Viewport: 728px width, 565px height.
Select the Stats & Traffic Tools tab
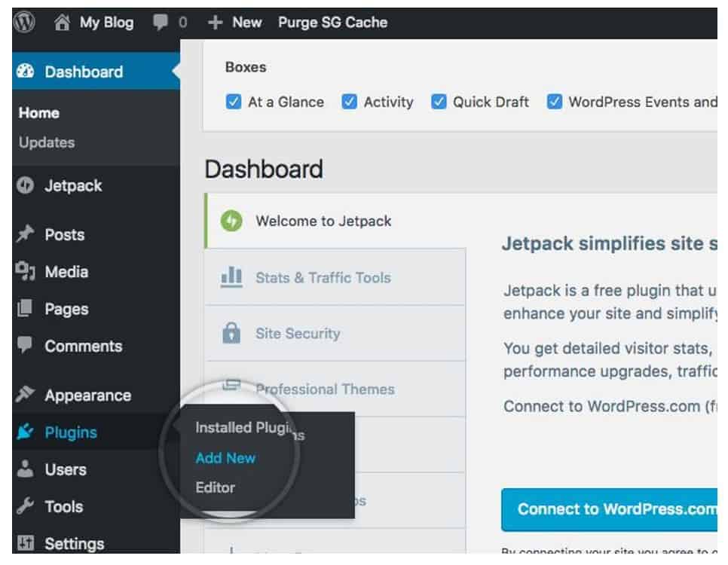point(335,277)
